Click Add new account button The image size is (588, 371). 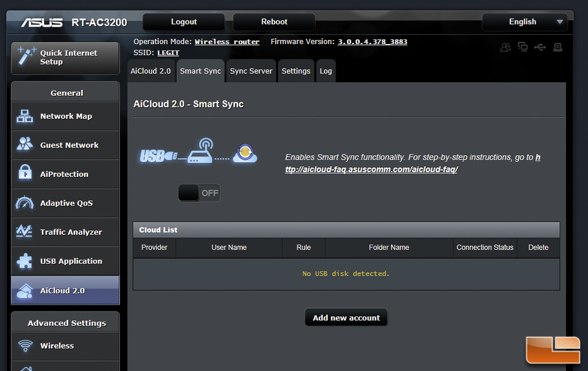point(346,317)
